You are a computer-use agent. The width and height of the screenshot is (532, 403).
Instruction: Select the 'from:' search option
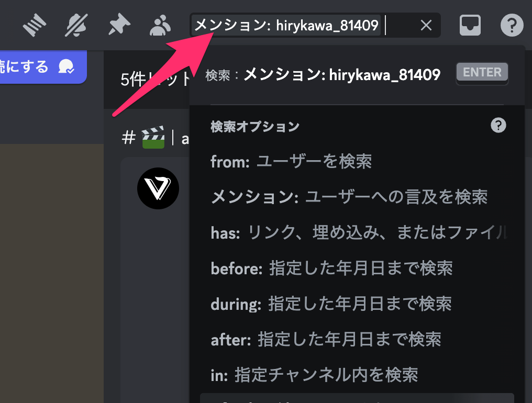[x=357, y=162]
